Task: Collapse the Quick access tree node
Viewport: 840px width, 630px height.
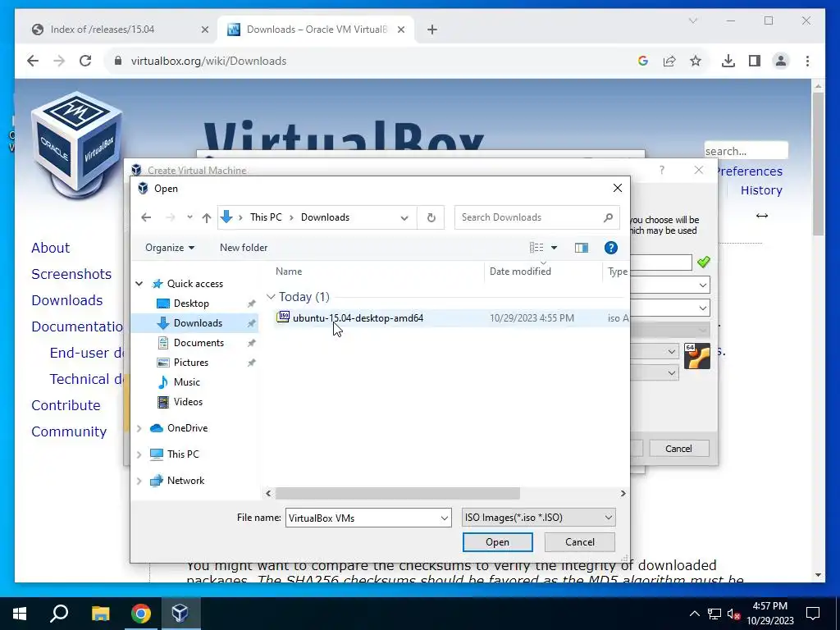Action: tap(139, 284)
